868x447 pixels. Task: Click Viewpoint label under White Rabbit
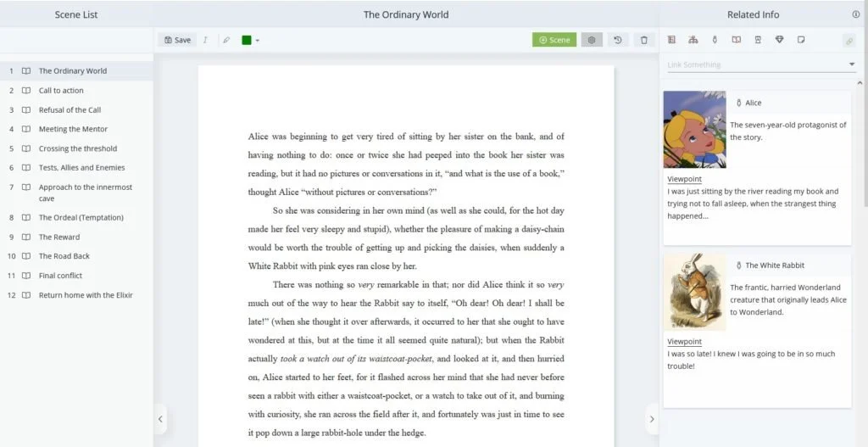[x=684, y=341]
